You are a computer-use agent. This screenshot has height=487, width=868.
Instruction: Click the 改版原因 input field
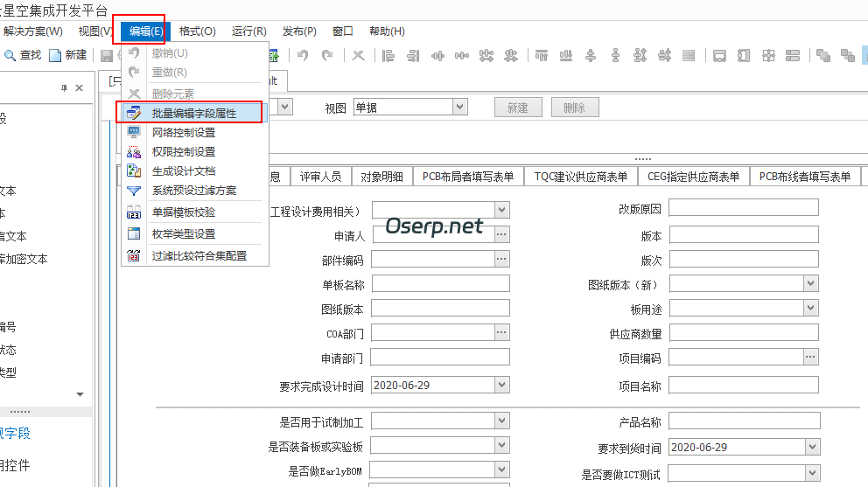(x=744, y=208)
